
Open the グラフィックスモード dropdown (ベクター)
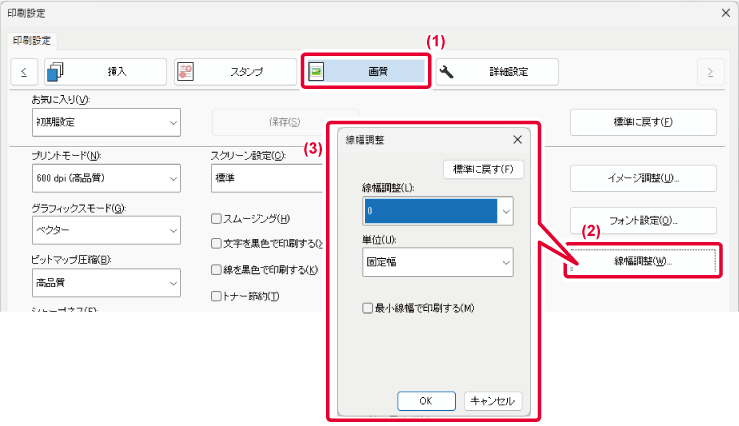[106, 230]
